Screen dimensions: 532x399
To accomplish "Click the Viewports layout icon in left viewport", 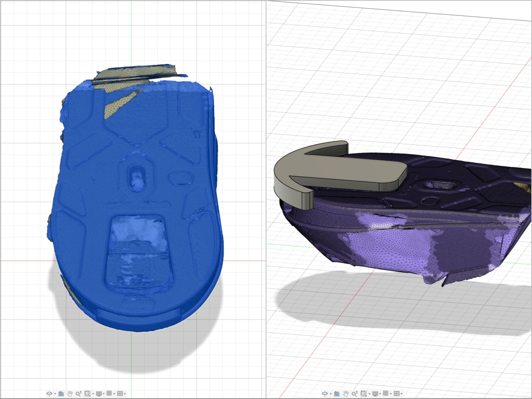I will coord(120,393).
